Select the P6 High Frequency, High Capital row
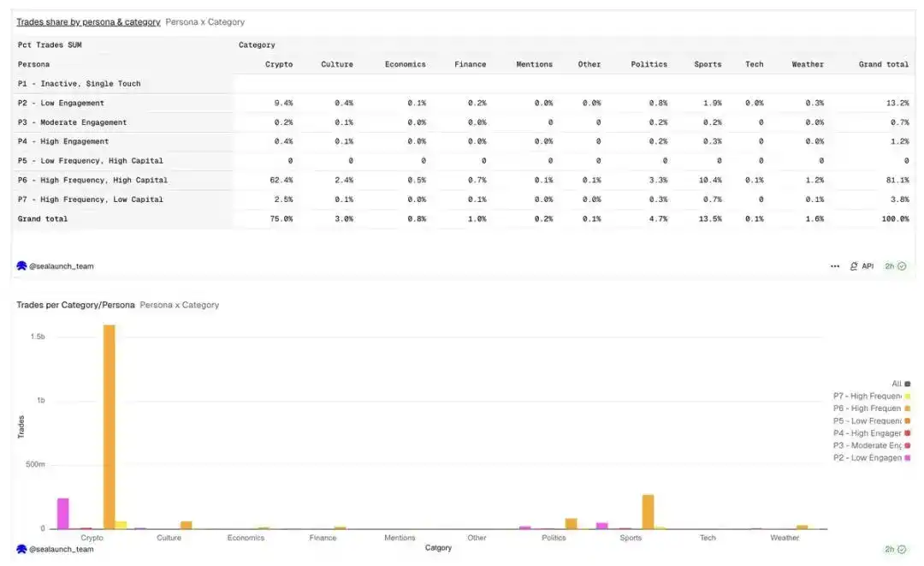This screenshot has width=924, height=566. 92,181
